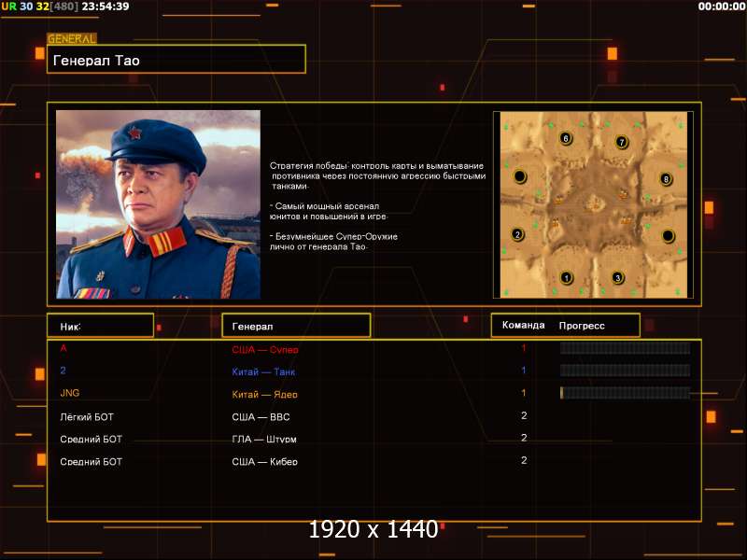The image size is (747, 560).
Task: Select start position marker 8 on the map
Action: [x=666, y=179]
